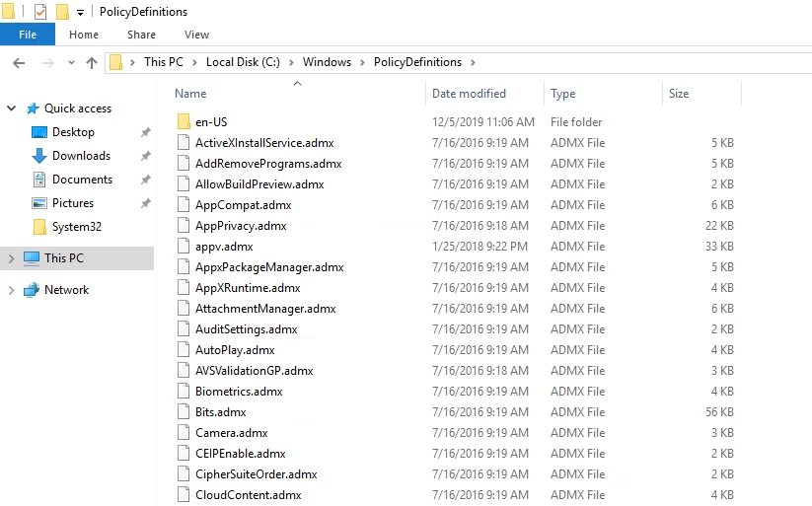Click the file icon of AppxPackageManager.admx
The width and height of the screenshot is (812, 506).
(184, 267)
